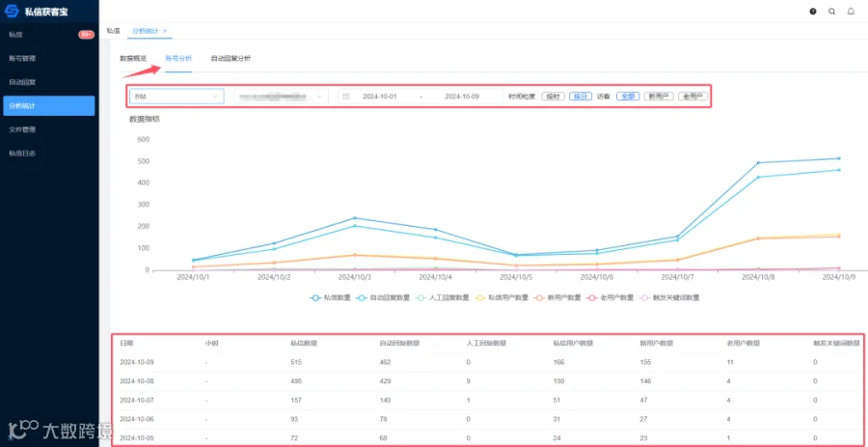
Task: Select 新用户 visitor filter
Action: coord(659,97)
